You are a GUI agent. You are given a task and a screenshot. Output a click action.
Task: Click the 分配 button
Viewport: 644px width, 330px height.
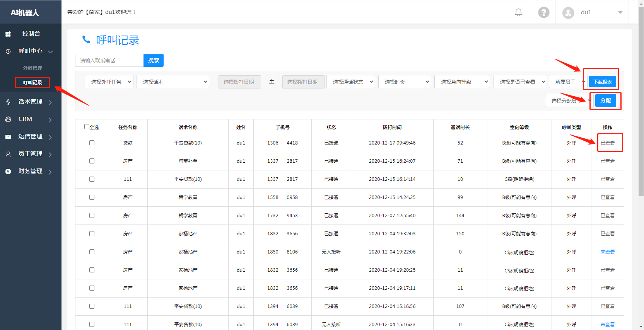[606, 100]
